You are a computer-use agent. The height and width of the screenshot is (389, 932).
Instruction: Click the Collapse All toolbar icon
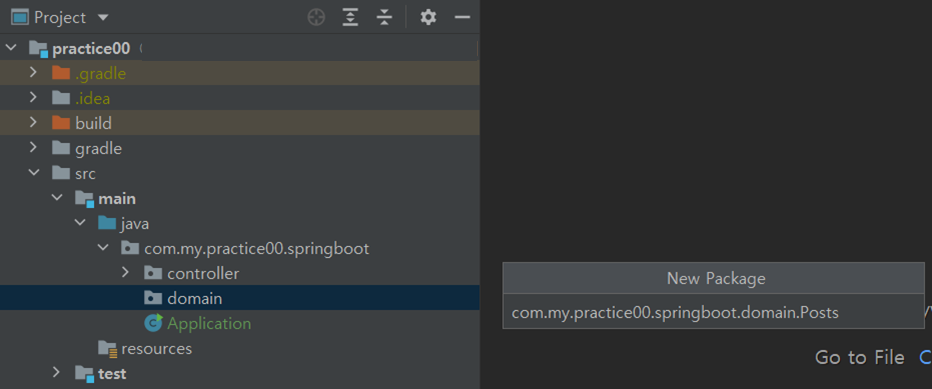point(385,17)
